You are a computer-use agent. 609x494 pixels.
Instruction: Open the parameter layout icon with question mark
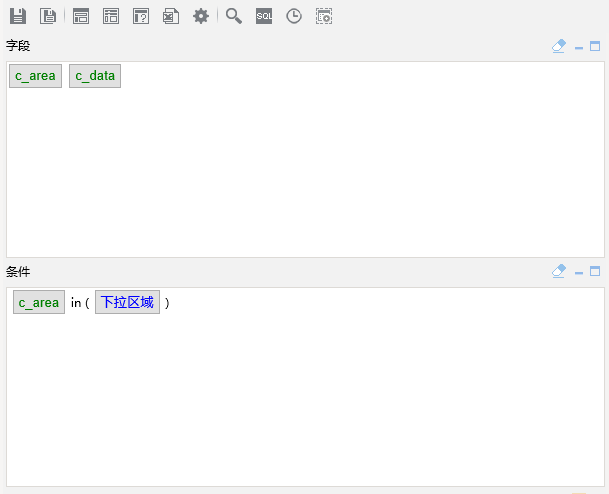coord(141,16)
